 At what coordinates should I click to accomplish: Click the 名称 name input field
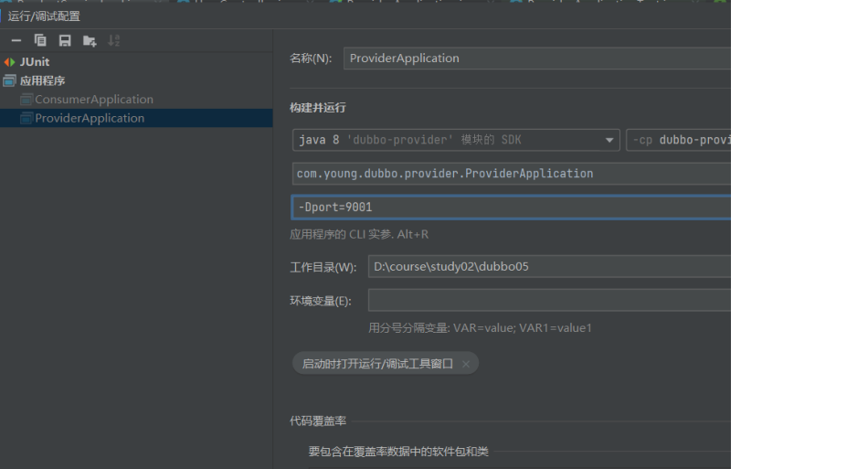coord(537,59)
